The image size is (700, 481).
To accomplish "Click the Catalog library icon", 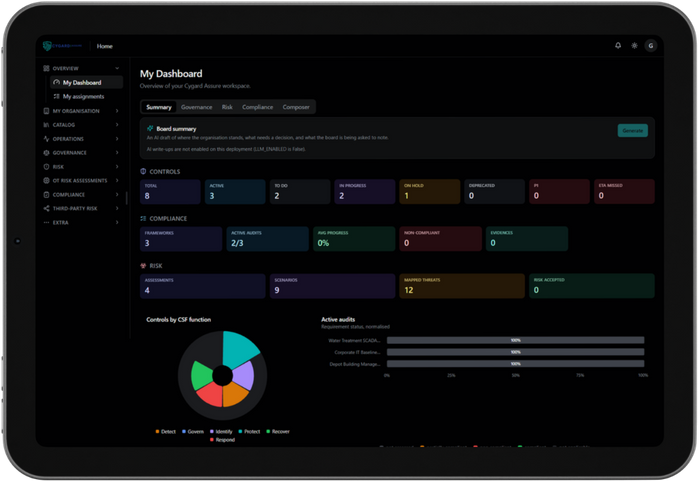I will point(46,125).
